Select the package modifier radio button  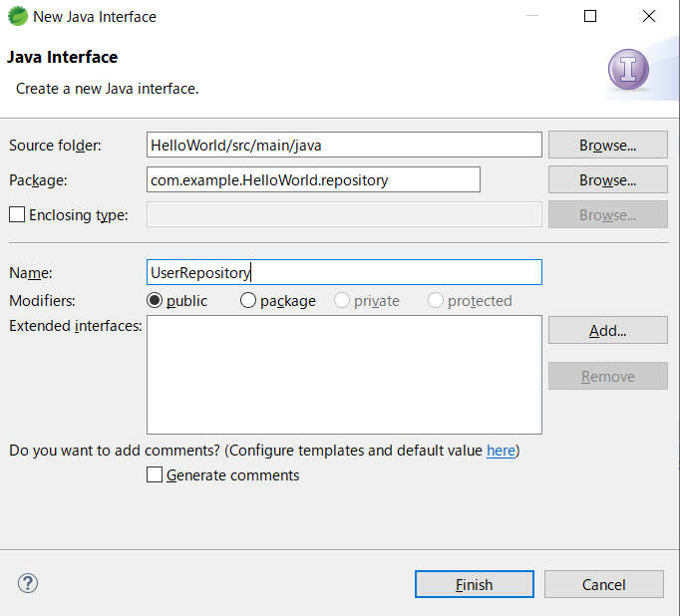(x=248, y=300)
